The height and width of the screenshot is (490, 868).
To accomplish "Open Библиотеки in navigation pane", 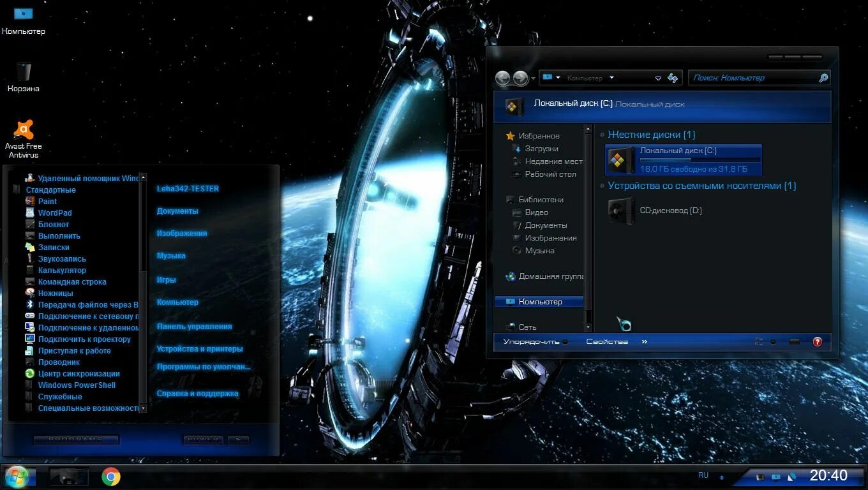I will coord(535,200).
